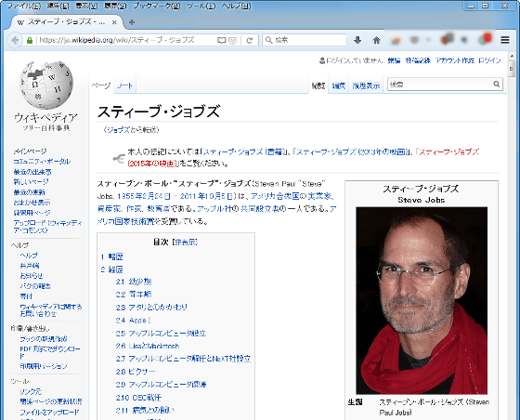The width and height of the screenshot is (520, 420).
Task: Open コミュニティ・ポータル sidebar link
Action: tap(42, 162)
